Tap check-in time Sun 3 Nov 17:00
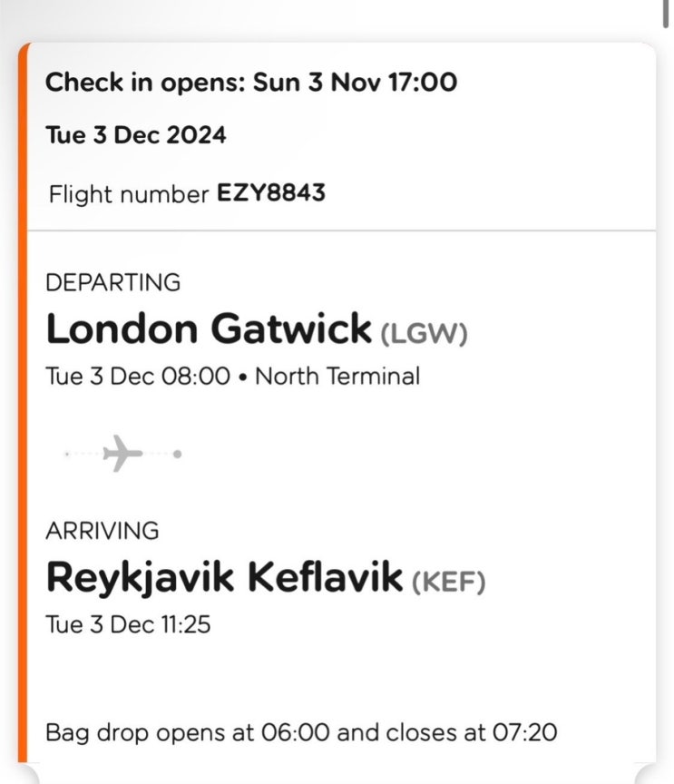 [355, 83]
